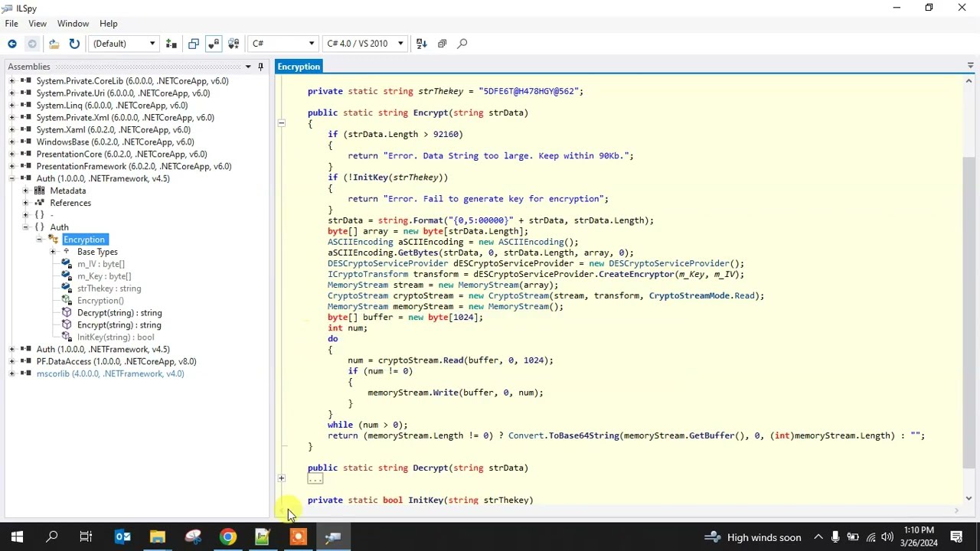This screenshot has height=551, width=980.
Task: Open the assembly list (Default) dropdown
Action: click(x=125, y=44)
